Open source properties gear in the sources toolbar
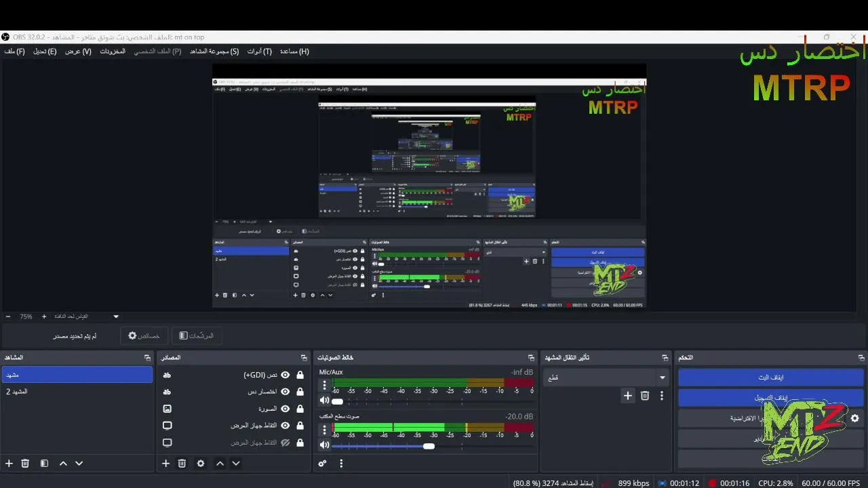Image resolution: width=868 pixels, height=488 pixels. (x=201, y=464)
